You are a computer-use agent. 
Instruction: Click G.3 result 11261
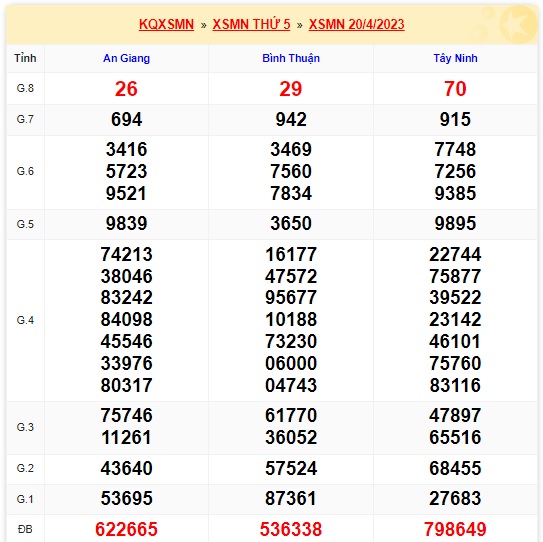[x=126, y=437]
